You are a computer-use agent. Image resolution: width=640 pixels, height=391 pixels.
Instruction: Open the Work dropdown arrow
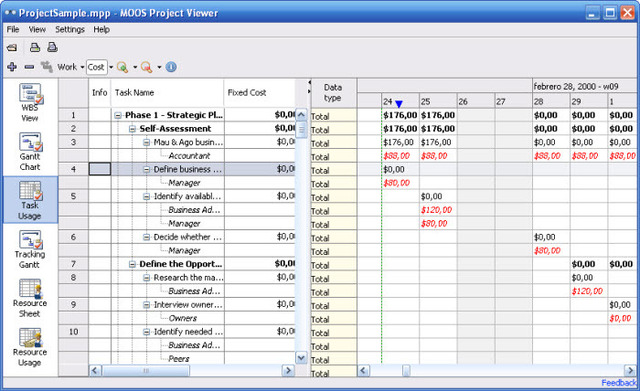click(x=82, y=67)
